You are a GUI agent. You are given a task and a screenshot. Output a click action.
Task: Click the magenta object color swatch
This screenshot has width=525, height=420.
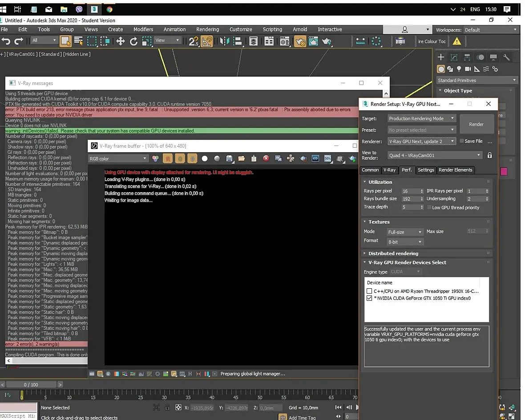(504, 171)
